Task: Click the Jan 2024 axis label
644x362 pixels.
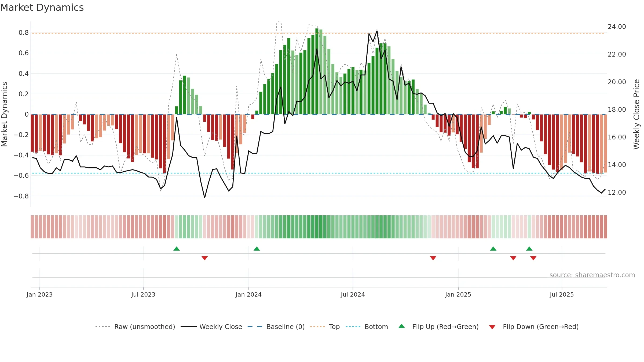Action: [x=249, y=294]
